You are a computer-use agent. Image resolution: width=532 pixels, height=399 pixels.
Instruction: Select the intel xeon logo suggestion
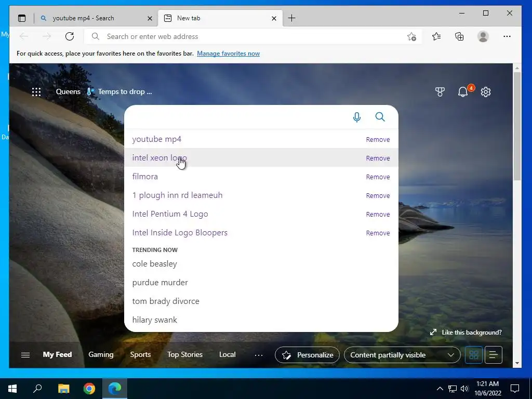tap(159, 158)
